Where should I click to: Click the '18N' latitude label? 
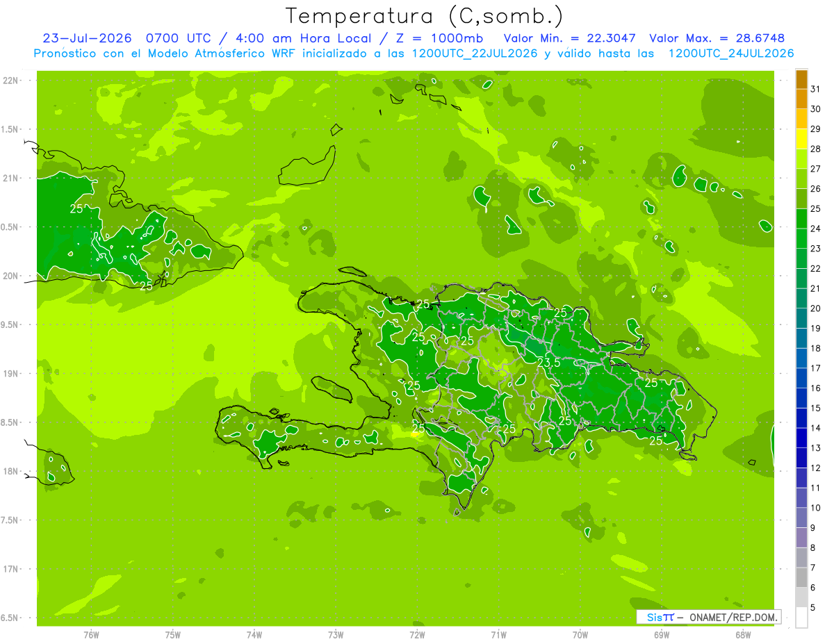(x=10, y=471)
